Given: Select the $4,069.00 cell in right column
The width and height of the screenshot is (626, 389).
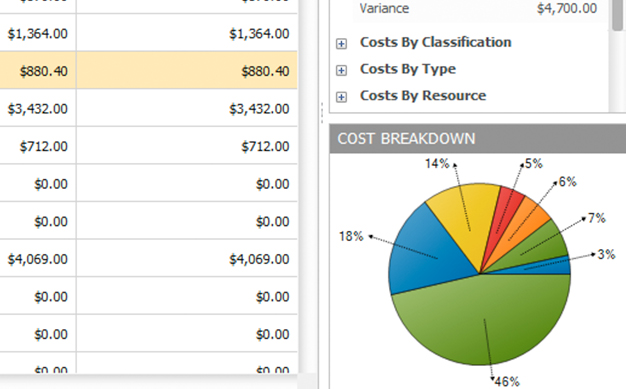Looking at the screenshot, I should click(x=187, y=259).
